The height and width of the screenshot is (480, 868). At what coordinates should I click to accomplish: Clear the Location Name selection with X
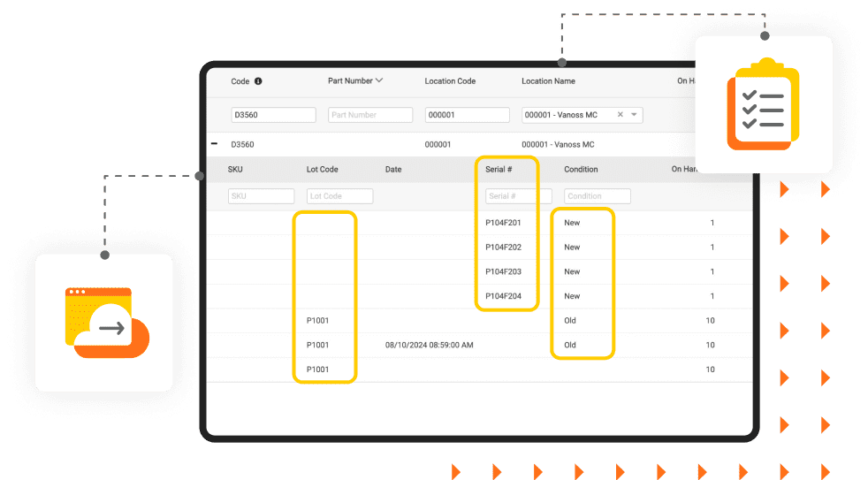point(620,115)
